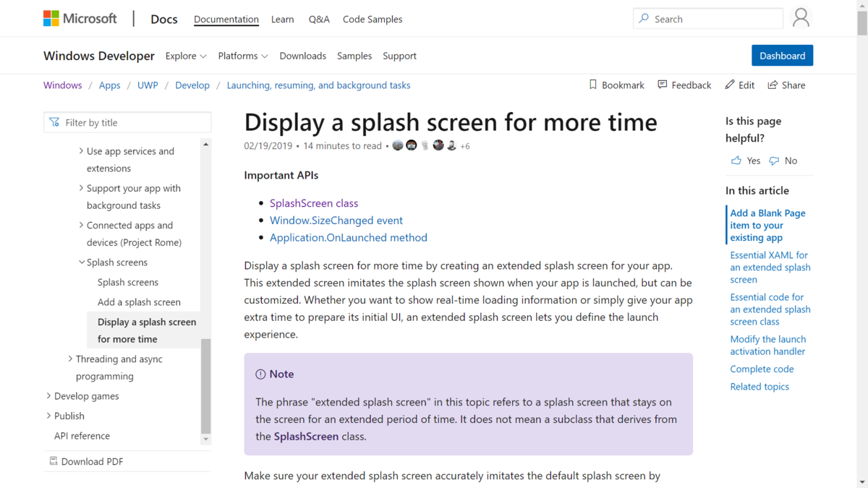Click the fourth contributor avatar
868x488 pixels.
click(438, 145)
